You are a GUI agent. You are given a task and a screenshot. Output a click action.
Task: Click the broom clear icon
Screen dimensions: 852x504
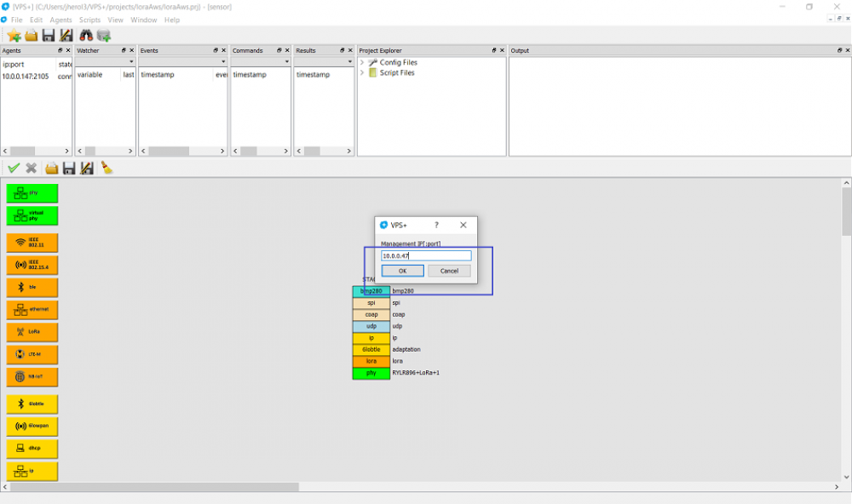[106, 168]
